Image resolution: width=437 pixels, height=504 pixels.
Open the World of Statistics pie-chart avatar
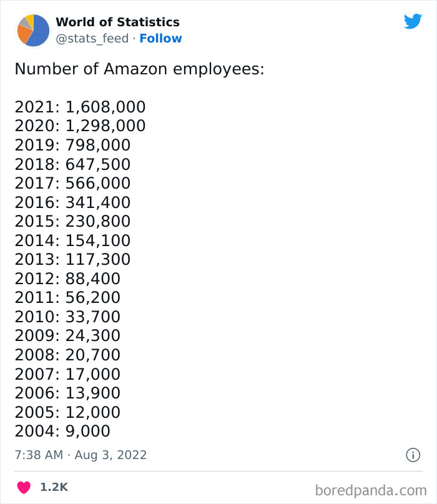pos(30,29)
